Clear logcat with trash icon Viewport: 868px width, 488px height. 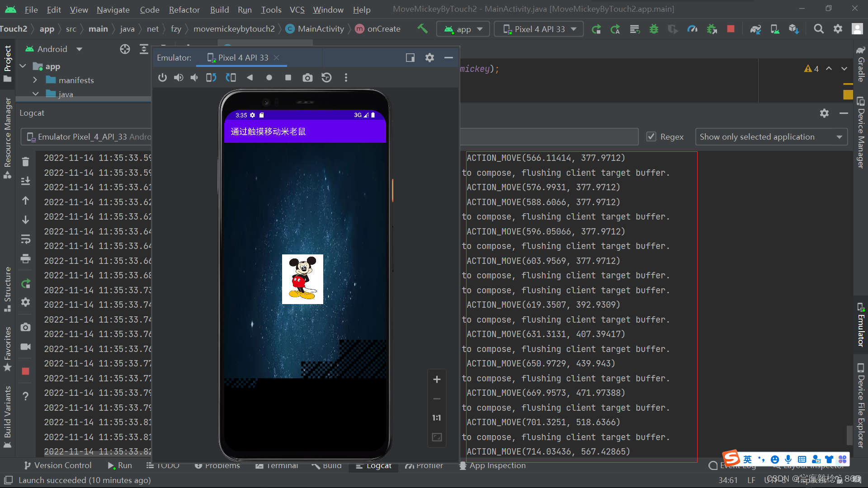tap(25, 161)
